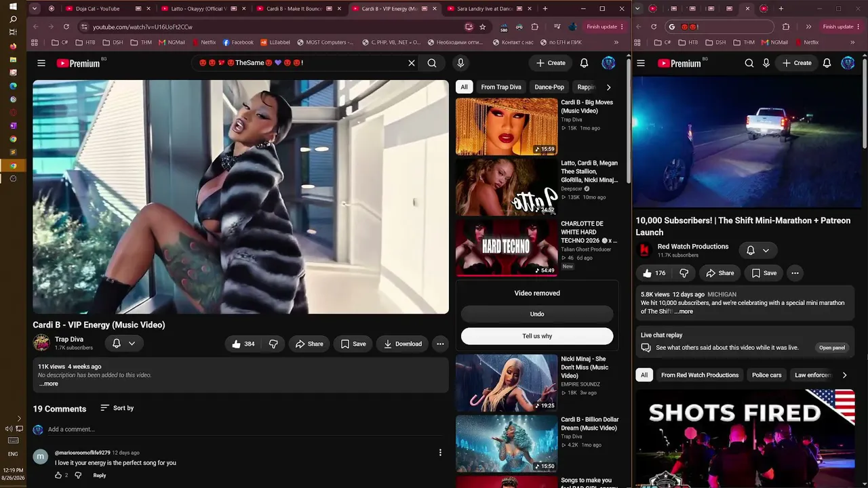868x488 pixels.
Task: Reply to mariosroomoflife9279 comment
Action: pos(100,475)
